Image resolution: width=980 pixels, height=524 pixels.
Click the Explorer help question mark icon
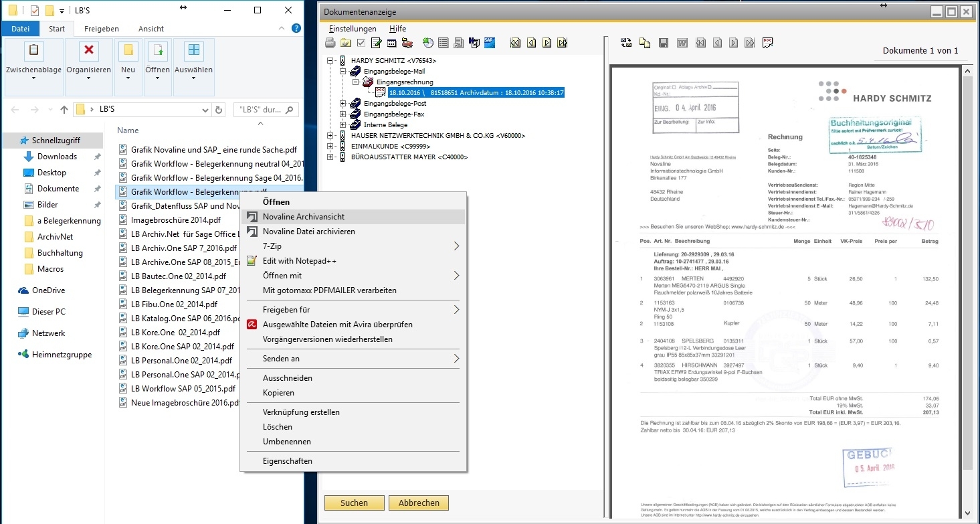(x=296, y=29)
